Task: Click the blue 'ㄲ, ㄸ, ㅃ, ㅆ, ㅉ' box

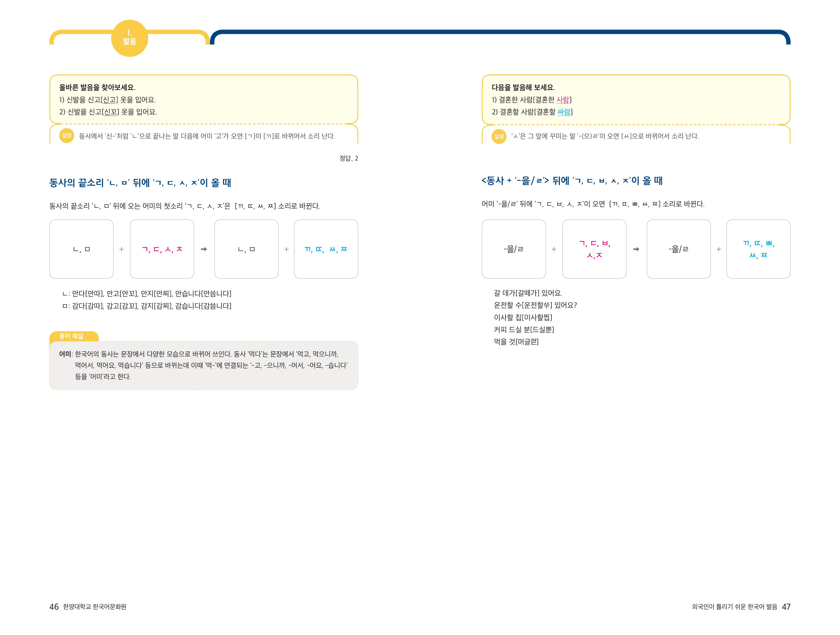Action: click(758, 249)
